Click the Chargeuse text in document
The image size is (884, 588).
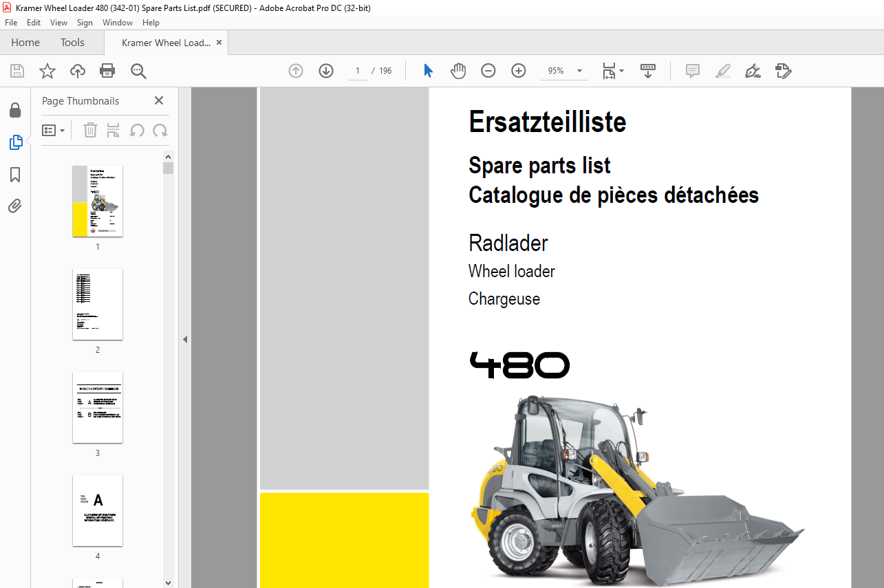tap(504, 299)
